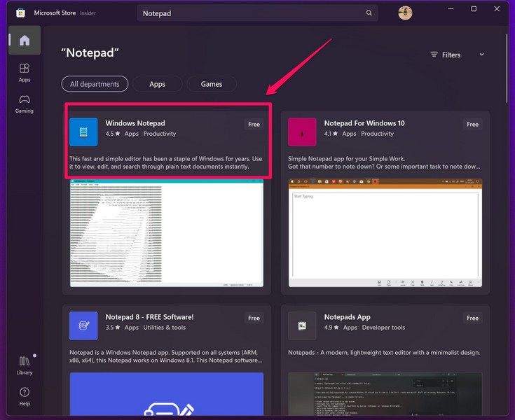
Task: Open the Home page in sidebar
Action: coord(25,41)
